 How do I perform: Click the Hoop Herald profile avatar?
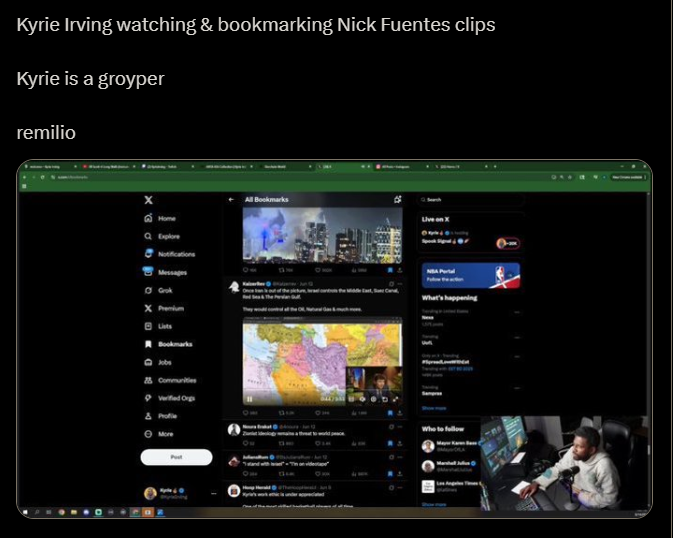coord(234,490)
